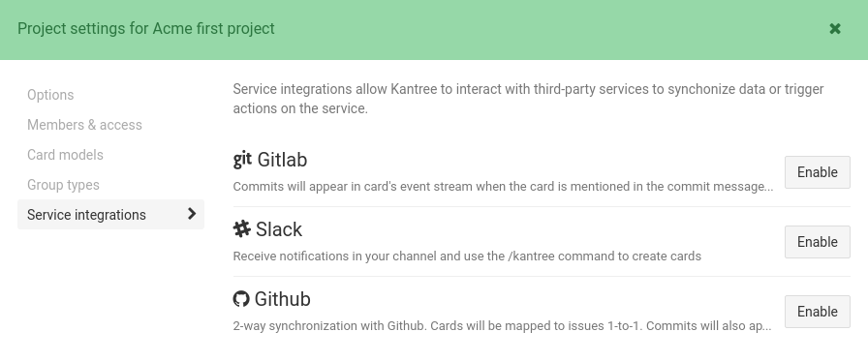The image size is (868, 362).
Task: Click the git logo icon beside Gitlab
Action: point(242,160)
